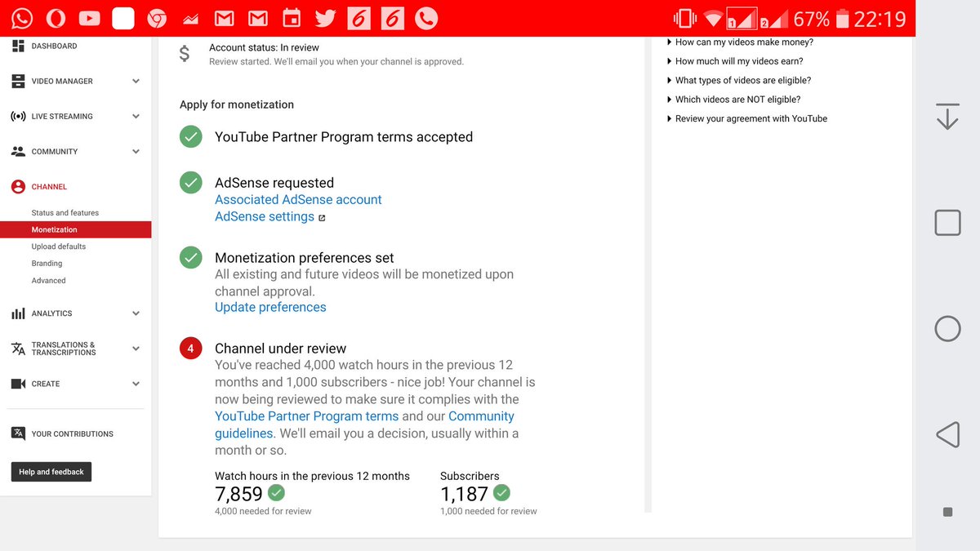Click the Community people icon
Viewport: 980px width, 551px height.
coord(18,152)
